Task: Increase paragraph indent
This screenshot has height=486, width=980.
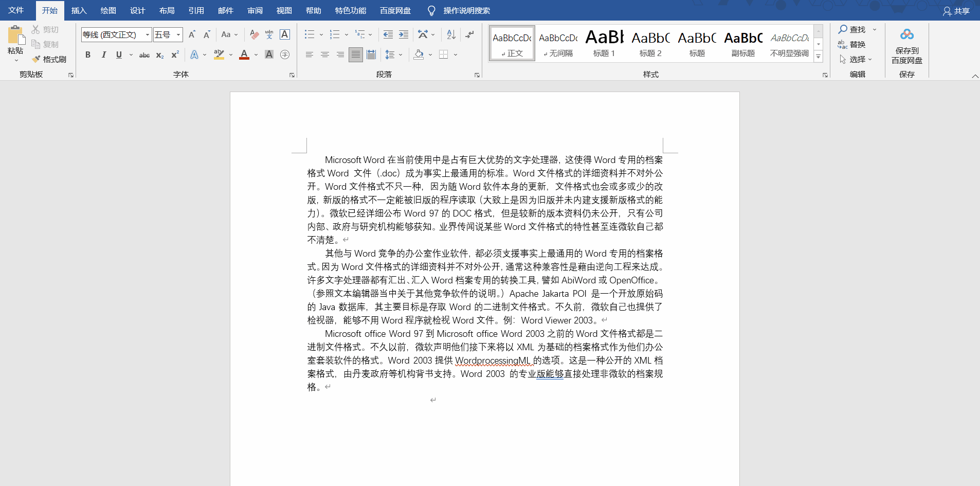Action: (x=404, y=34)
